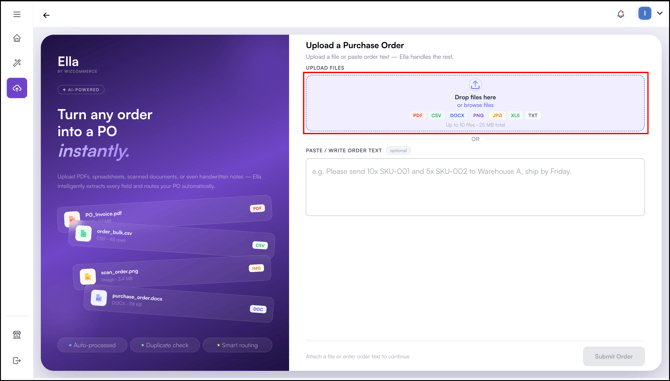Click the PDF format tag in dropzone

coord(417,115)
